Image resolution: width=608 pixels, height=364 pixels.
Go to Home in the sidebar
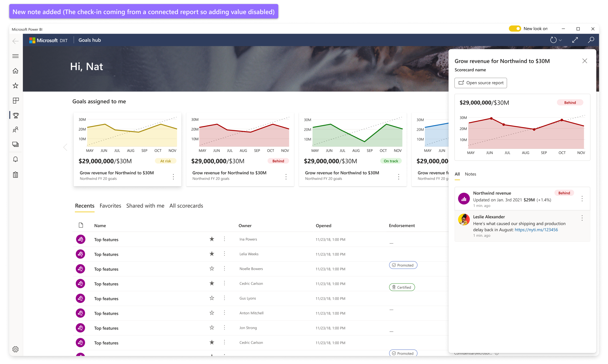pos(15,71)
